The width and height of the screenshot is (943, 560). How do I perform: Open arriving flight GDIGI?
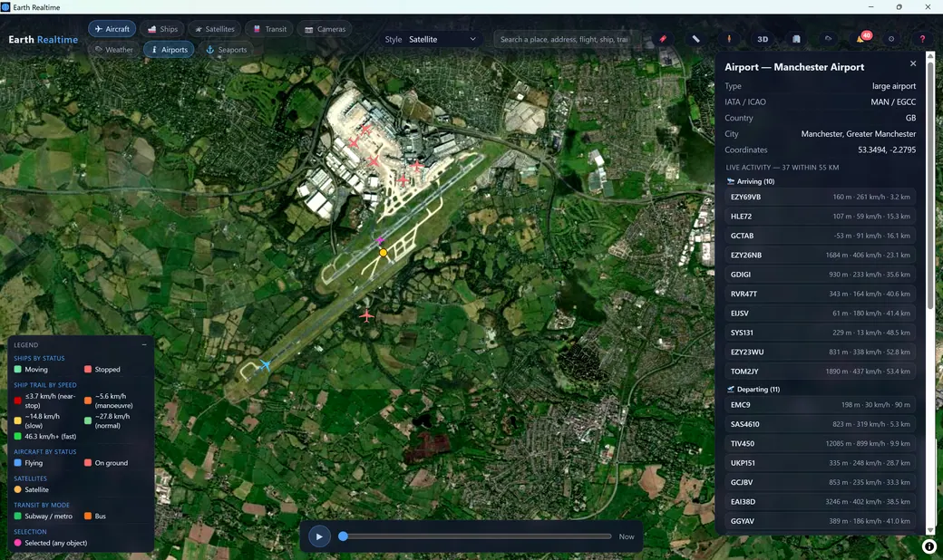[x=821, y=275]
